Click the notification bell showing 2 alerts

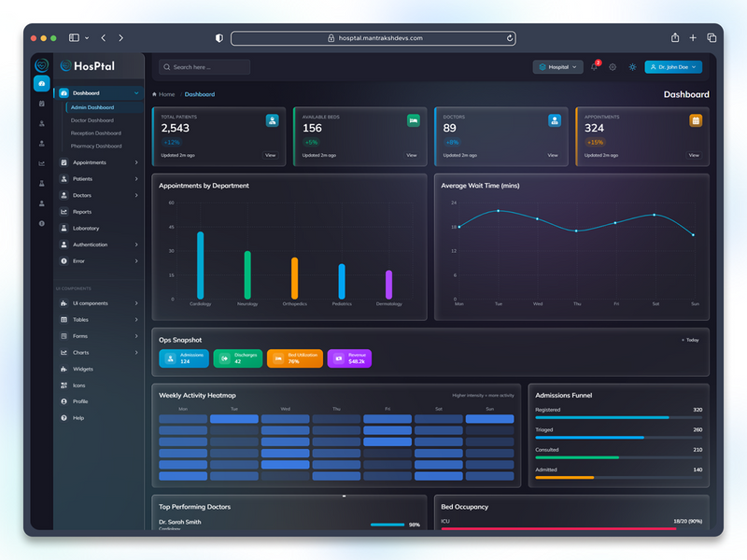pos(593,66)
